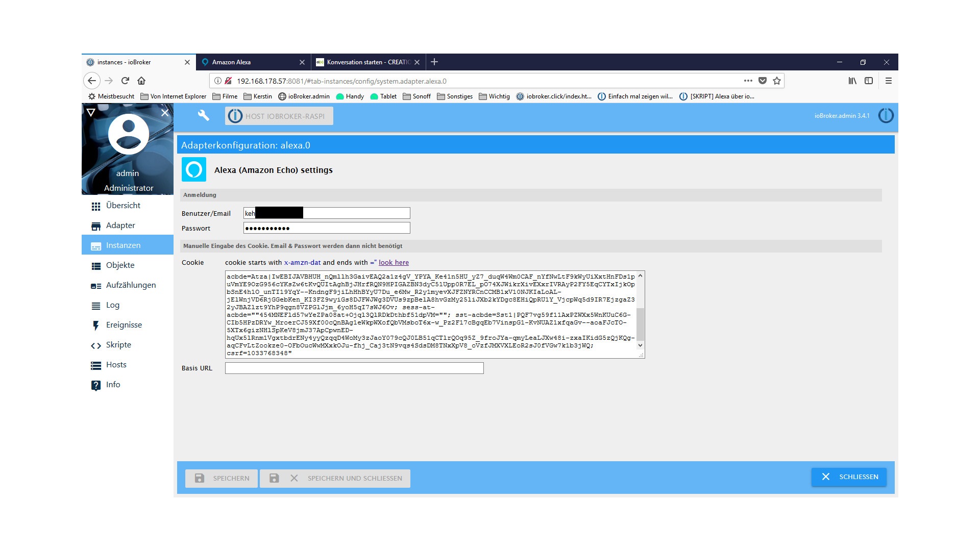The width and height of the screenshot is (980, 551).
Task: Open Firefox library icon
Action: tap(852, 81)
